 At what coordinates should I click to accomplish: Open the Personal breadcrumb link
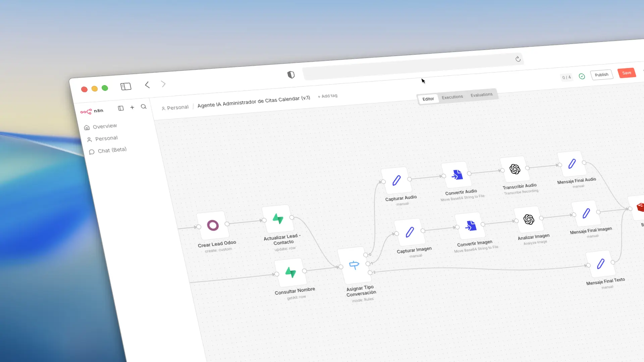(x=178, y=107)
